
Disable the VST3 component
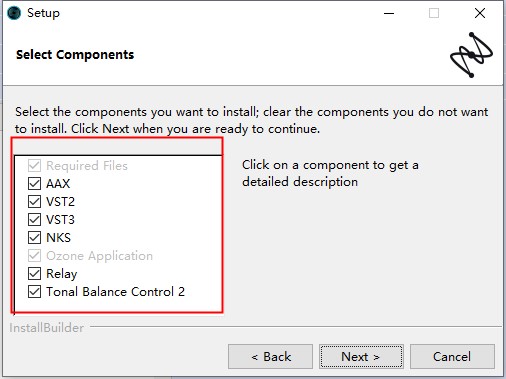tap(34, 220)
